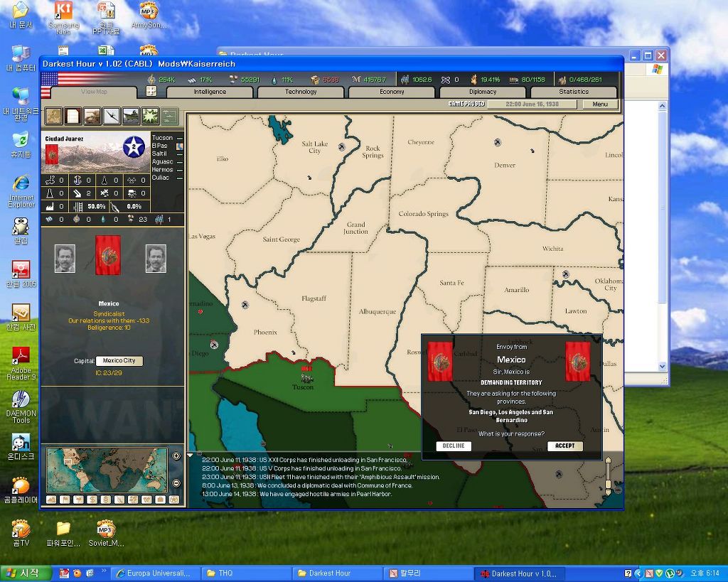The height and width of the screenshot is (582, 728).
Task: Click the airbase marker near Phoenix
Action: 245,305
